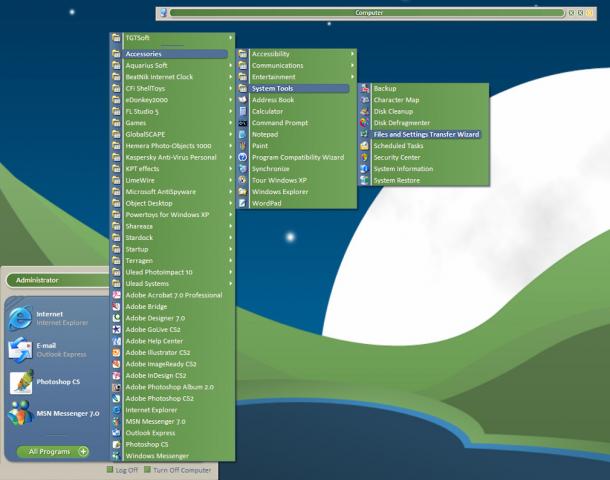
Task: Open the Internet Explorer pinned icon
Action: (x=20, y=318)
